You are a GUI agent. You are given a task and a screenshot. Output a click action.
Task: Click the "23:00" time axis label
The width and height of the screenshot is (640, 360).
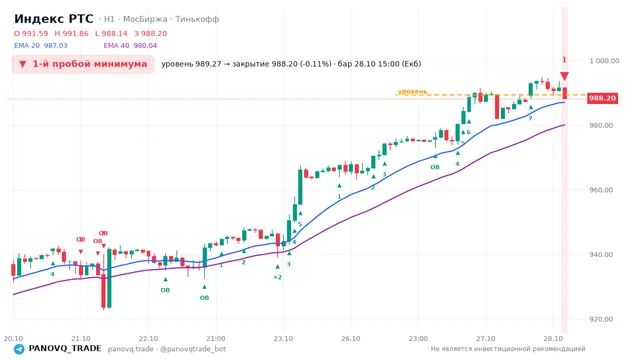click(x=418, y=338)
